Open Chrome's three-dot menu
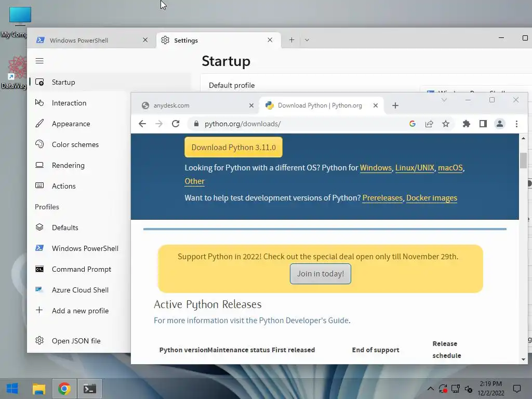Viewport: 532px width, 399px height. point(516,124)
